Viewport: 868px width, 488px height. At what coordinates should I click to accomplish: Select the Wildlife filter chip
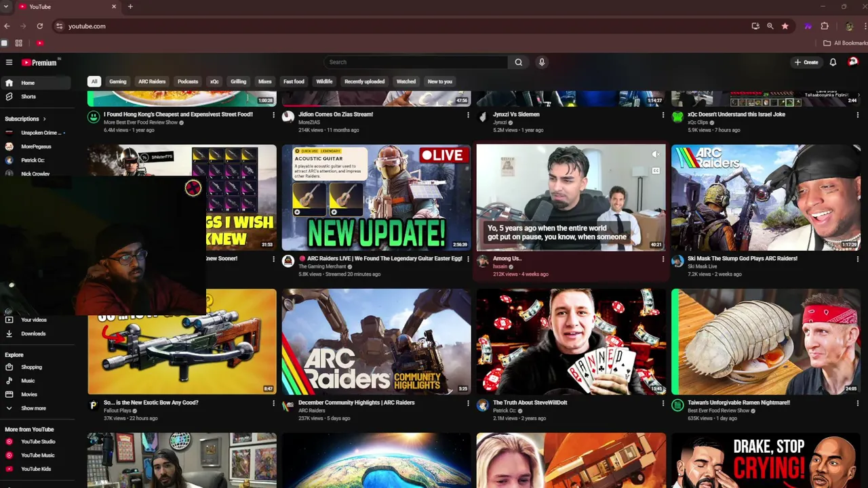[324, 81]
